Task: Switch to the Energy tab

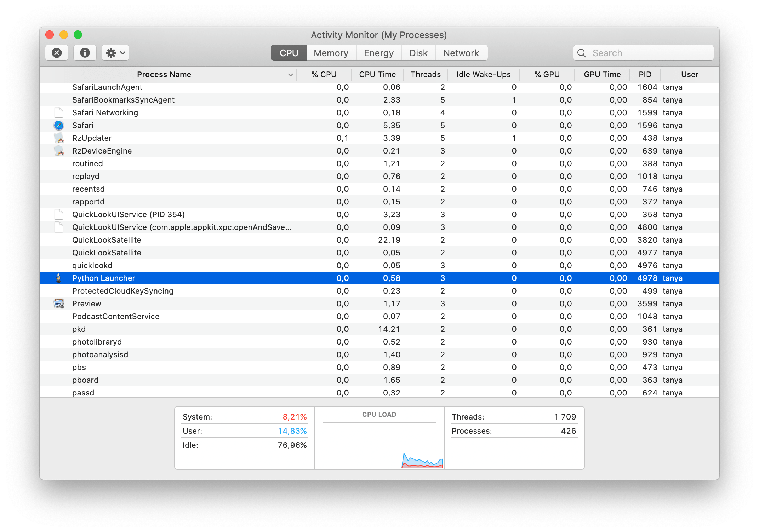Action: pyautogui.click(x=378, y=52)
